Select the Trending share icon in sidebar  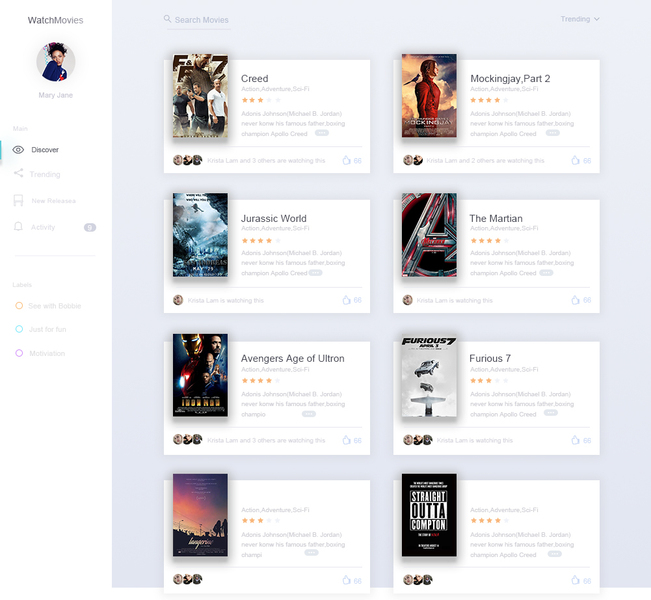click(18, 173)
